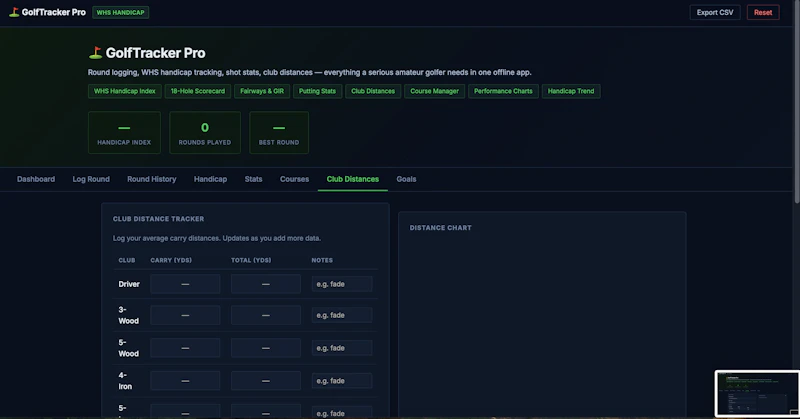Open the Stats tab
This screenshot has height=419, width=800.
pyautogui.click(x=253, y=179)
